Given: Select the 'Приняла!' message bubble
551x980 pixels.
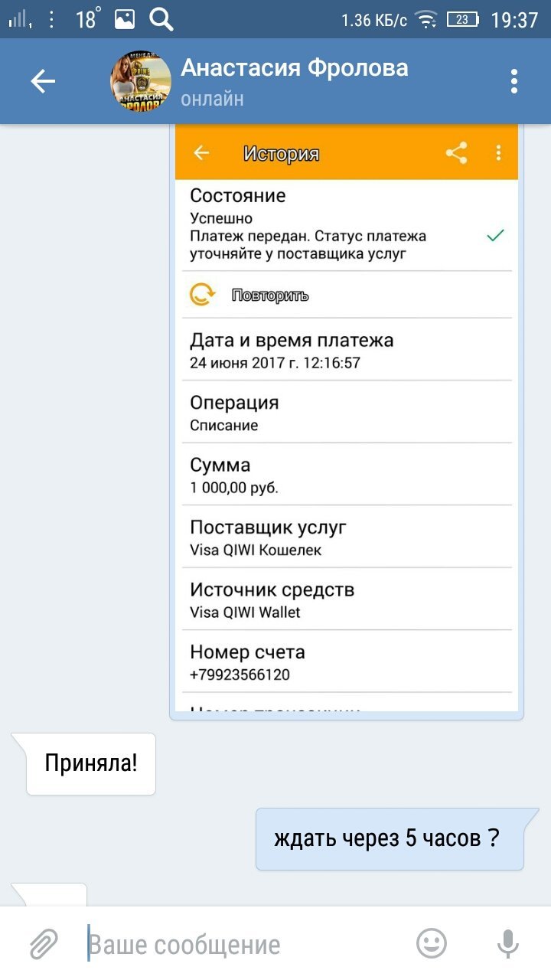Looking at the screenshot, I should (x=91, y=764).
